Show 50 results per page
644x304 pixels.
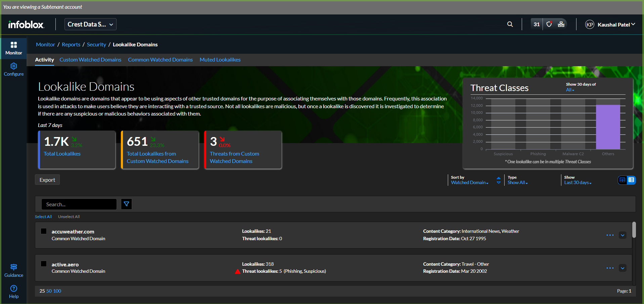[x=49, y=291]
